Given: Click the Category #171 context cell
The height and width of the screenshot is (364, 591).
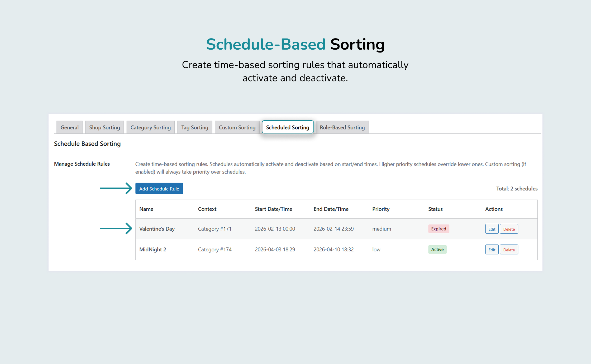Looking at the screenshot, I should (x=215, y=229).
